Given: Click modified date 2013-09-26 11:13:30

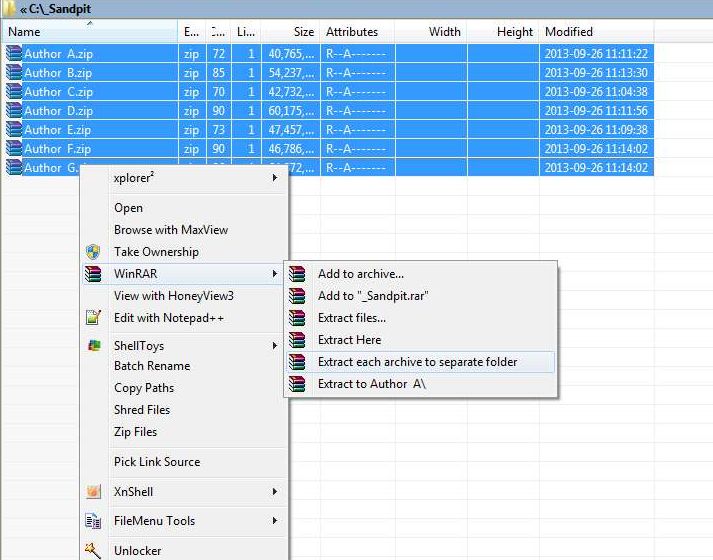Looking at the screenshot, I should click(596, 73).
